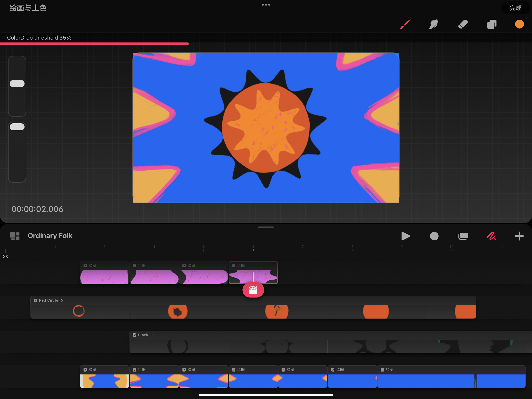Image resolution: width=532 pixels, height=399 pixels.
Task: Click the Ordinary Folk project title
Action: (x=50, y=236)
